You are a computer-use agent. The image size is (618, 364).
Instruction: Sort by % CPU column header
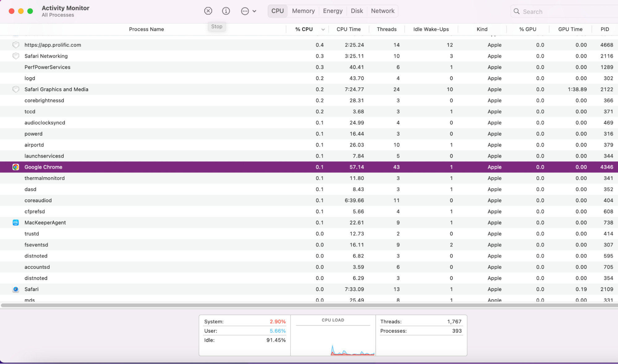304,29
